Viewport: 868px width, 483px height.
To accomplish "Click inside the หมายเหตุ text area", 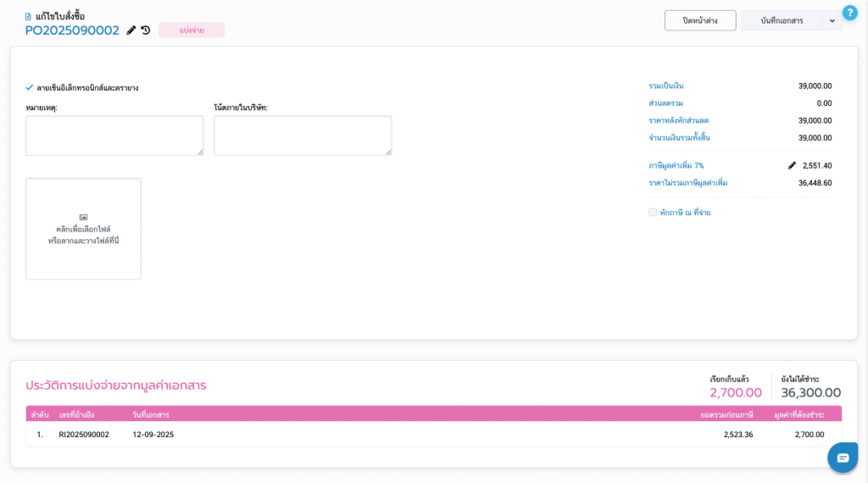I will (114, 136).
